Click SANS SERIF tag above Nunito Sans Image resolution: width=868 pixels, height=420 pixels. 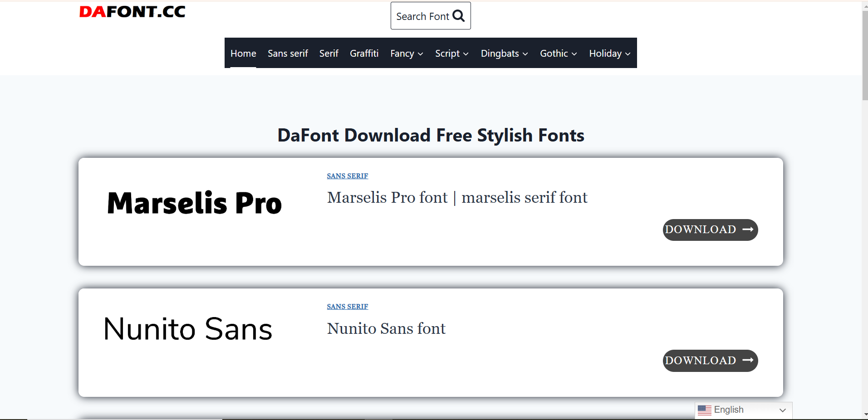tap(347, 307)
